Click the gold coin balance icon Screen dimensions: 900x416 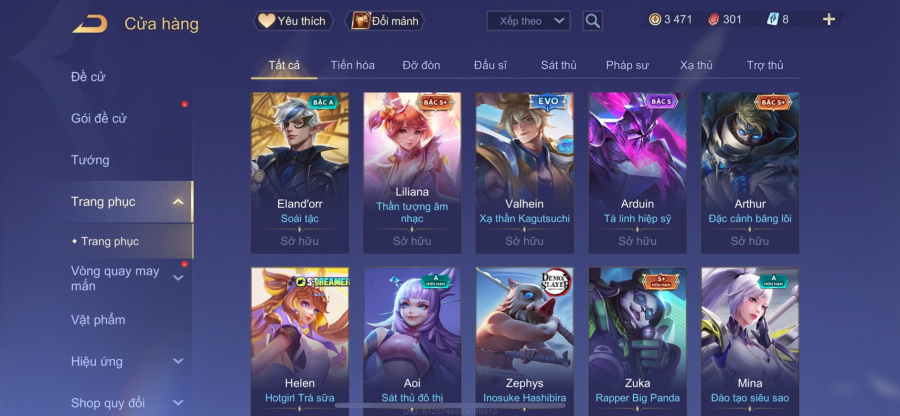click(655, 20)
